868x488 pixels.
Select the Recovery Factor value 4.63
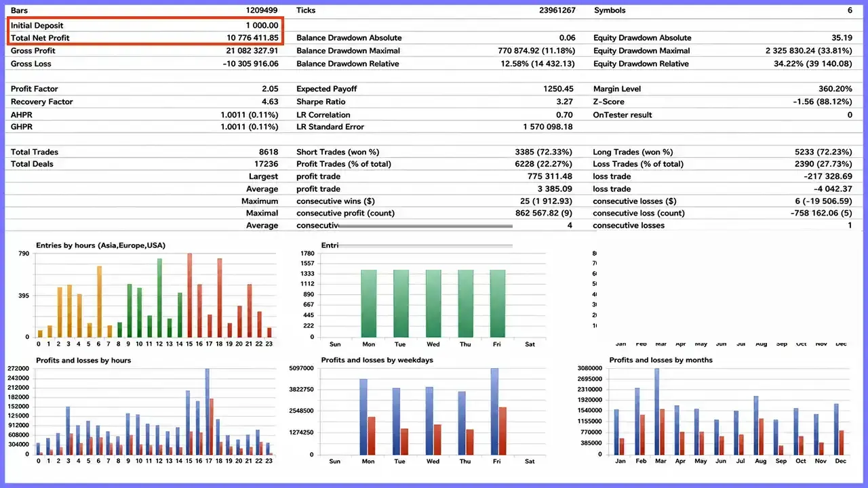point(270,102)
